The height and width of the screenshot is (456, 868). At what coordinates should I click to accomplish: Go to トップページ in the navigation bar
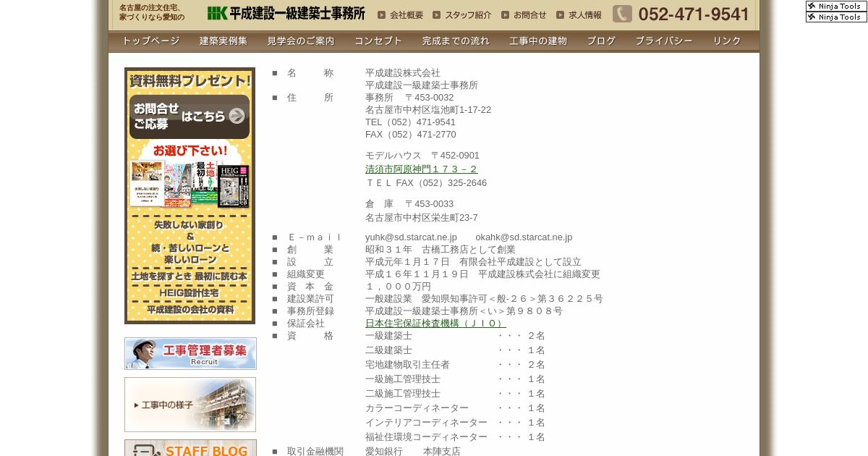click(x=150, y=41)
